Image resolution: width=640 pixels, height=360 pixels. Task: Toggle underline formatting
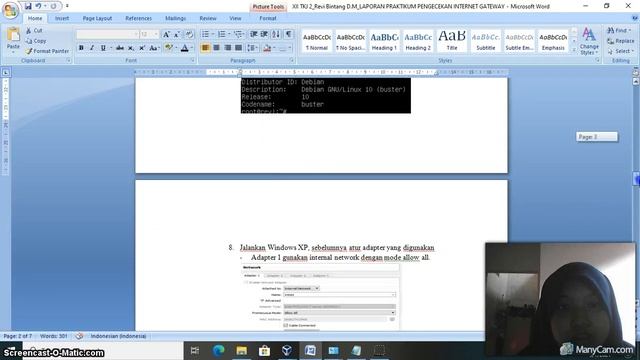103,48
